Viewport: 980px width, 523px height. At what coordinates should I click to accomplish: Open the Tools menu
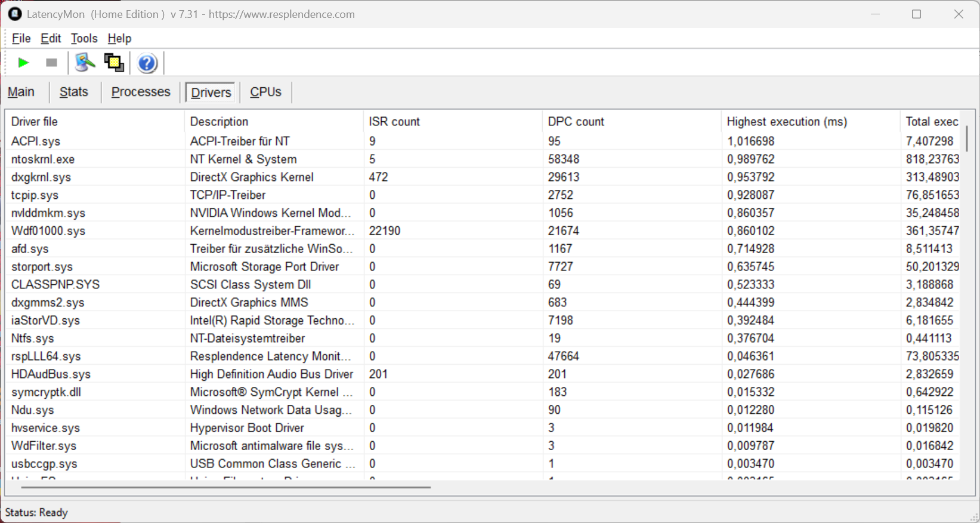click(x=84, y=38)
